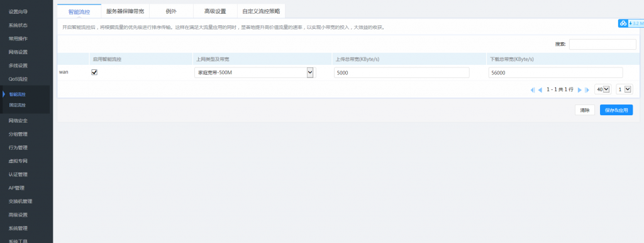Image resolution: width=644 pixels, height=243 pixels.
Task: Go to the first page arrow
Action: (533, 89)
